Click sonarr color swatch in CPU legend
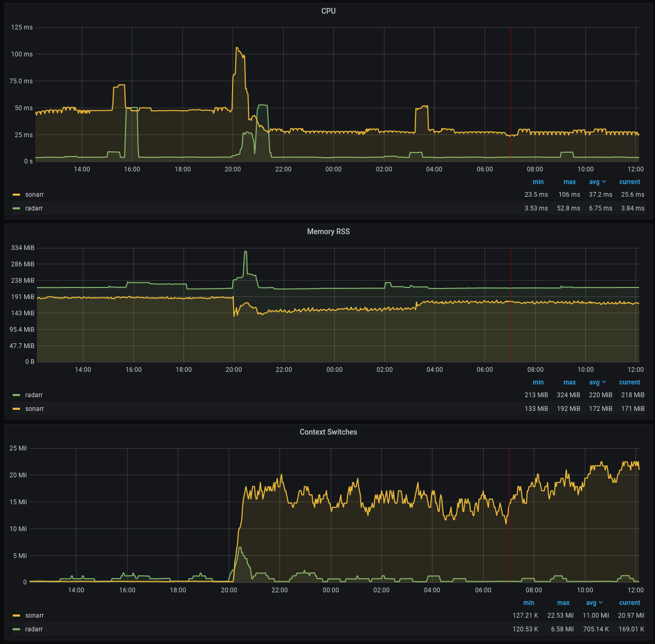Viewport: 655px width, 644px height. pos(16,195)
